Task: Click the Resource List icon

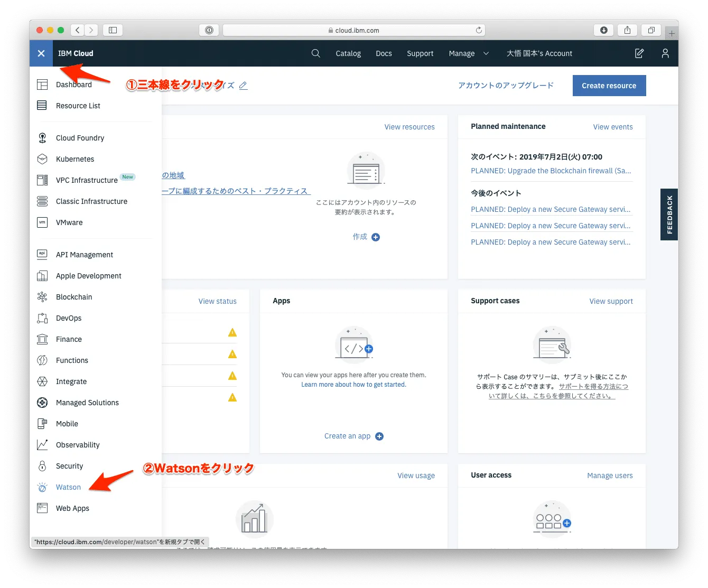Action: coord(42,106)
